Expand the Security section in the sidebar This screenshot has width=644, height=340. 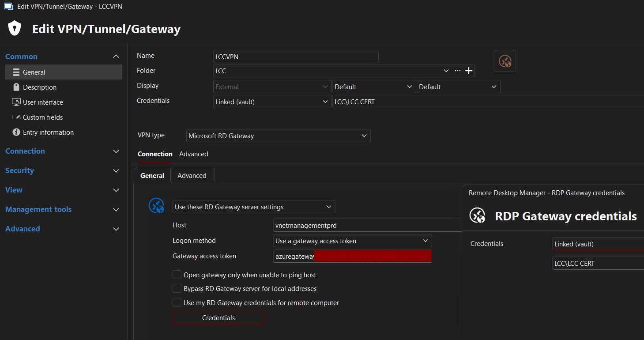116,170
